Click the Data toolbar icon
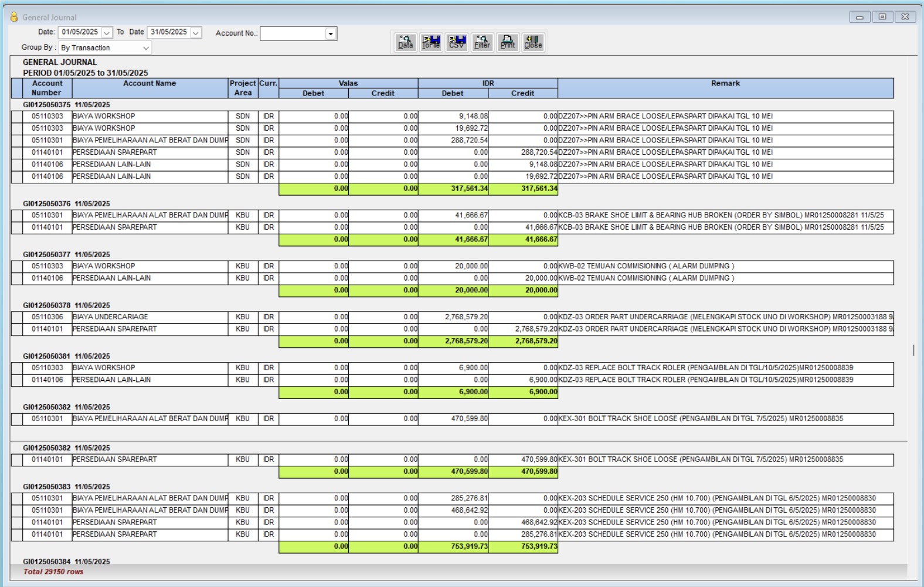The width and height of the screenshot is (924, 587). [x=406, y=42]
